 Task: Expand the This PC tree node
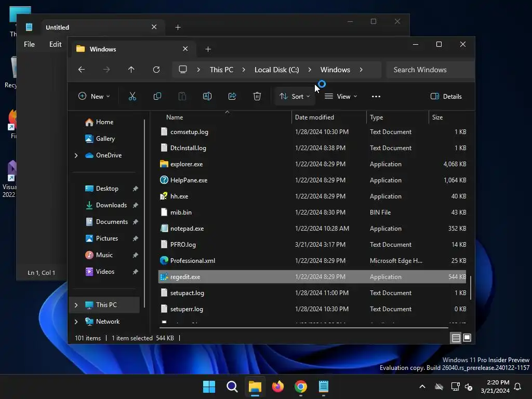point(76,305)
